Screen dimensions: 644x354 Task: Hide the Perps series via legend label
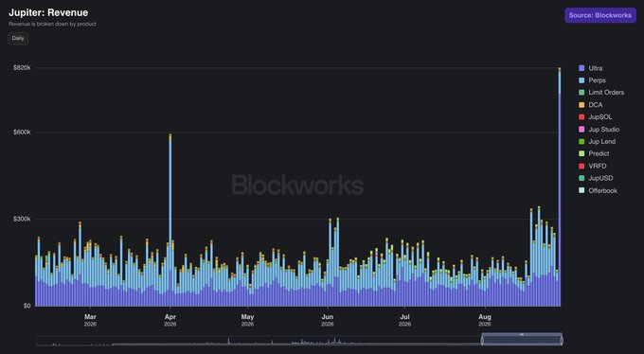pos(597,80)
